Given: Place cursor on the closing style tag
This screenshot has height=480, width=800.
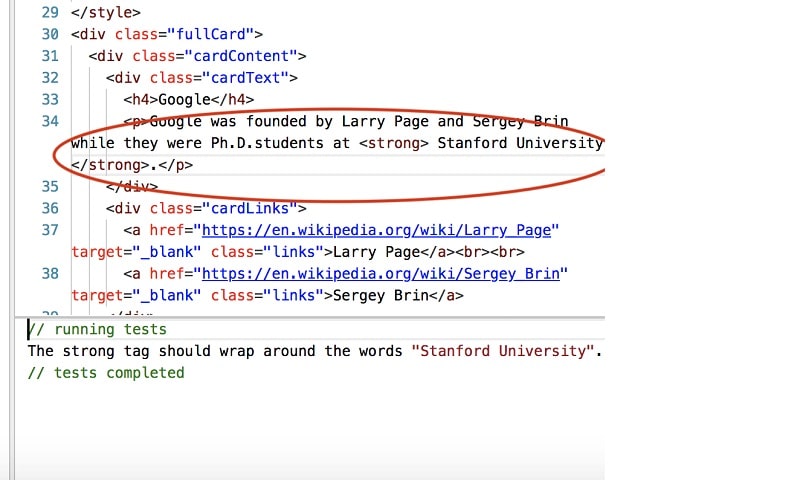Looking at the screenshot, I should coord(106,12).
